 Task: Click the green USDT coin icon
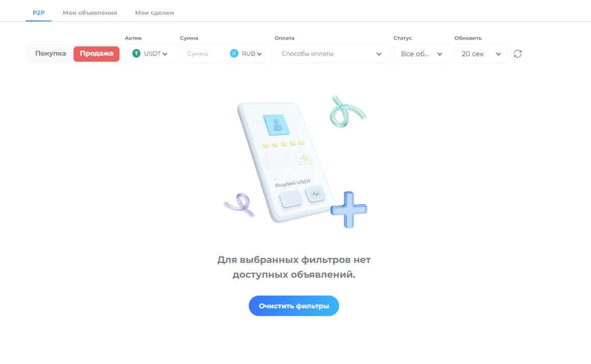pyautogui.click(x=136, y=54)
